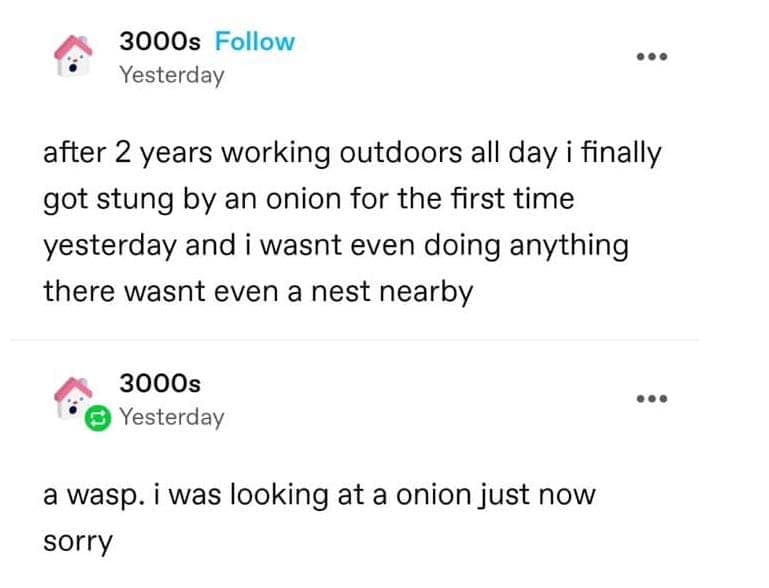Click the Yesterday timestamp on the first post

click(171, 75)
